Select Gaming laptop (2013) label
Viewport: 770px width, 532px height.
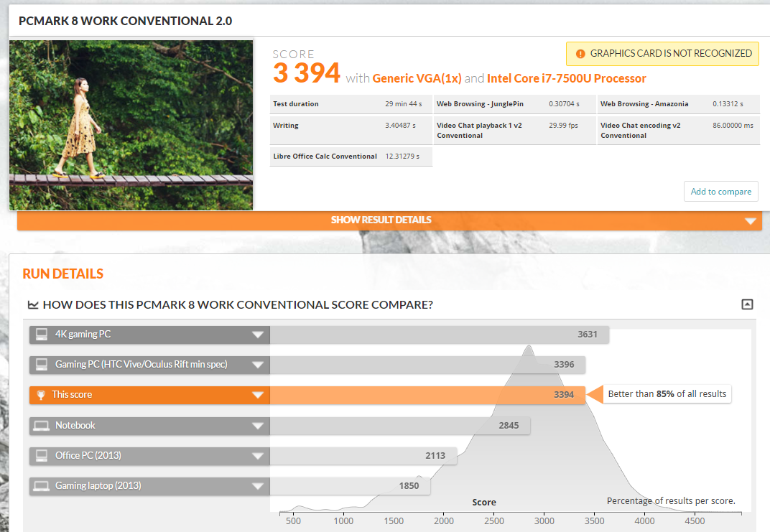(98, 486)
